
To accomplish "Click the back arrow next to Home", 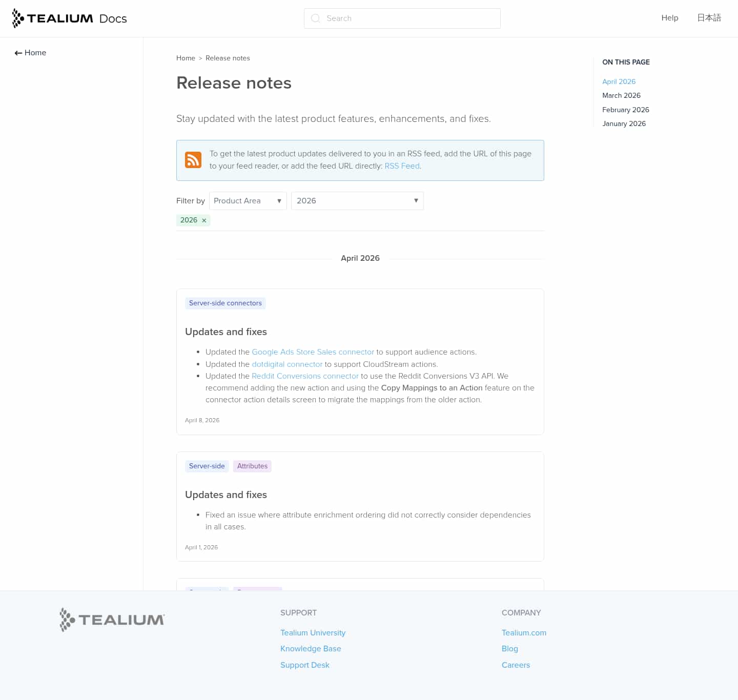I will click(x=17, y=53).
